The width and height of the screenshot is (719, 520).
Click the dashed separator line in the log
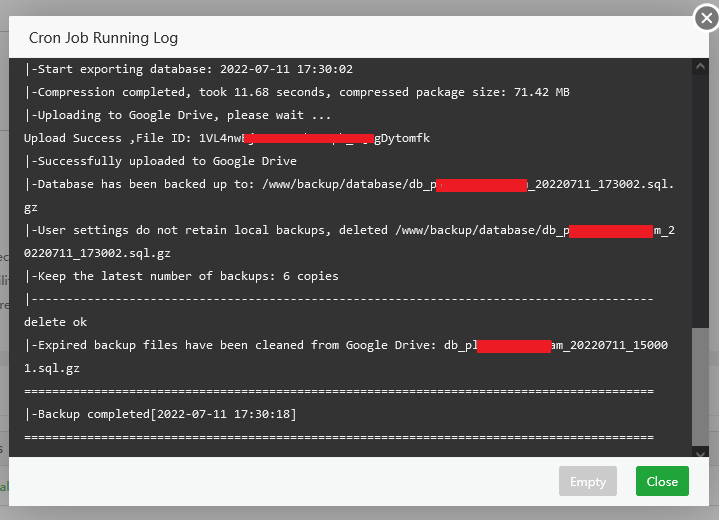pos(340,299)
